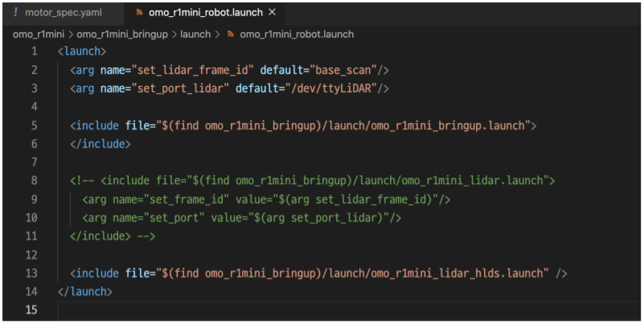Click the orange file icon in breadcrumb

pos(231,34)
